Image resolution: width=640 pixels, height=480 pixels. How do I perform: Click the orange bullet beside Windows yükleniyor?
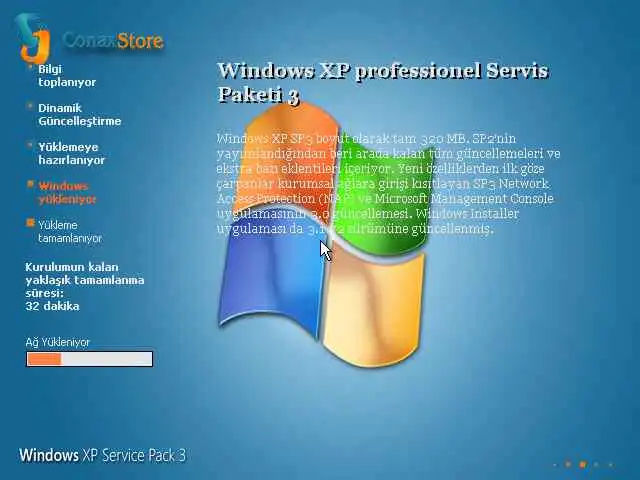30,184
